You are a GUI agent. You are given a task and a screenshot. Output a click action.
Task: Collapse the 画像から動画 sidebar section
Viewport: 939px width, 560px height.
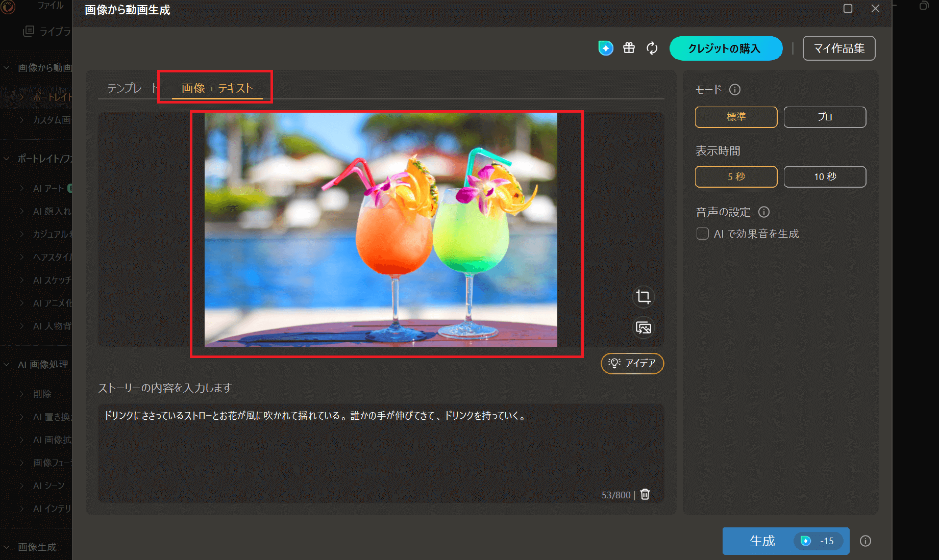coord(6,67)
